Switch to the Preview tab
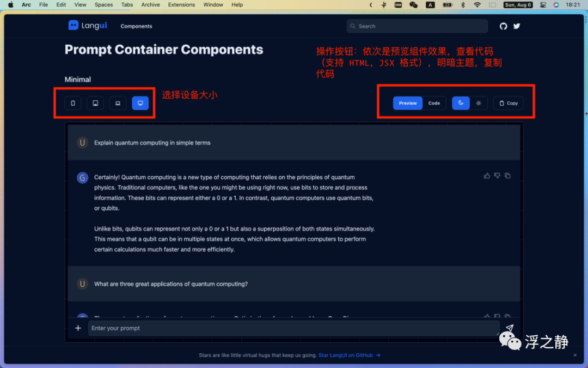Image resolution: width=588 pixels, height=368 pixels. click(408, 103)
